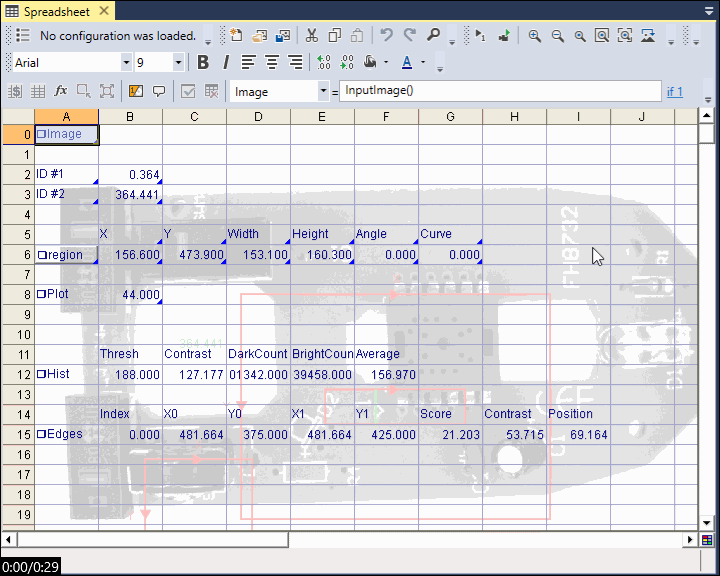Screen dimensions: 720x576
Task: Click the 'if 1' link
Action: pos(675,92)
